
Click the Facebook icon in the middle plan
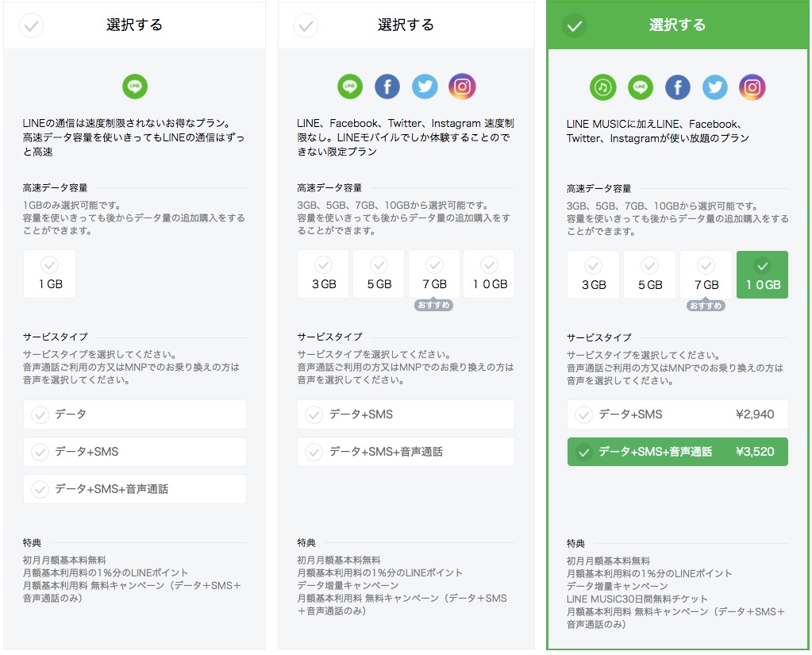pos(387,87)
